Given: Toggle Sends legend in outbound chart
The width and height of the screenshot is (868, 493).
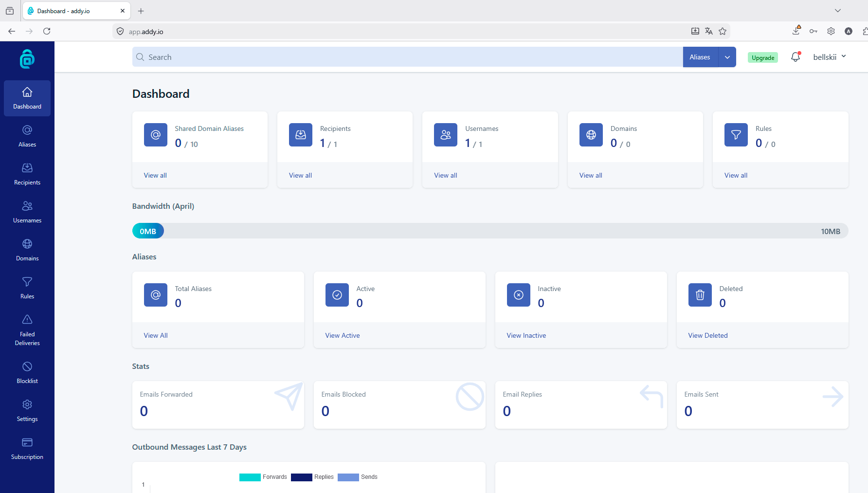Looking at the screenshot, I should pos(358,477).
